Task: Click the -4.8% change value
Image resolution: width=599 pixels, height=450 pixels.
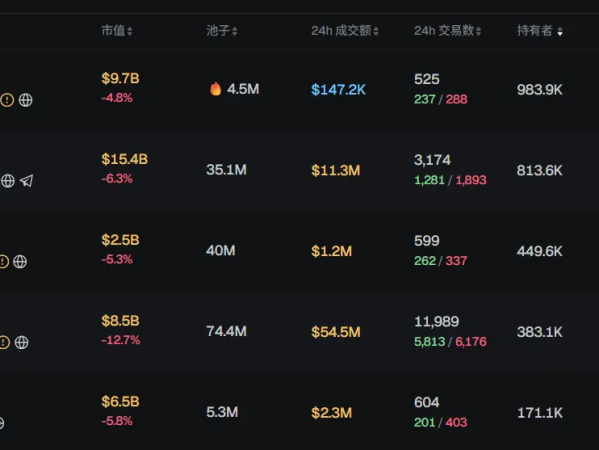Action: (117, 98)
